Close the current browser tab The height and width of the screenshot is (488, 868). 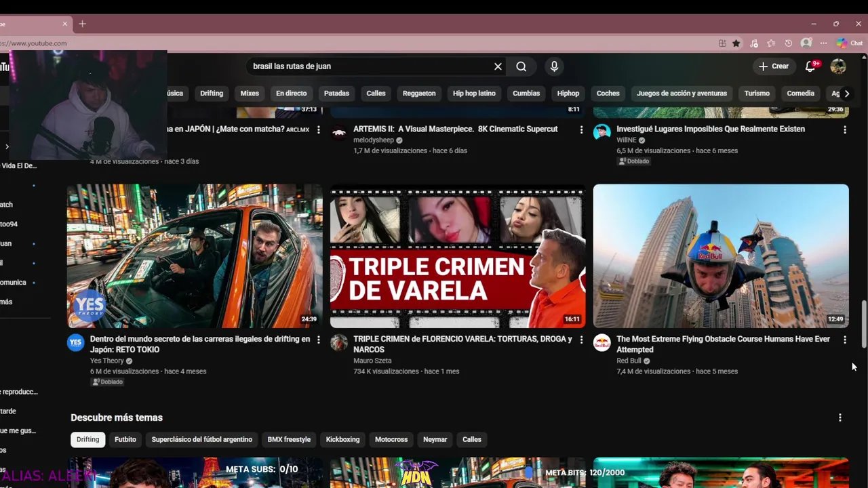(65, 24)
